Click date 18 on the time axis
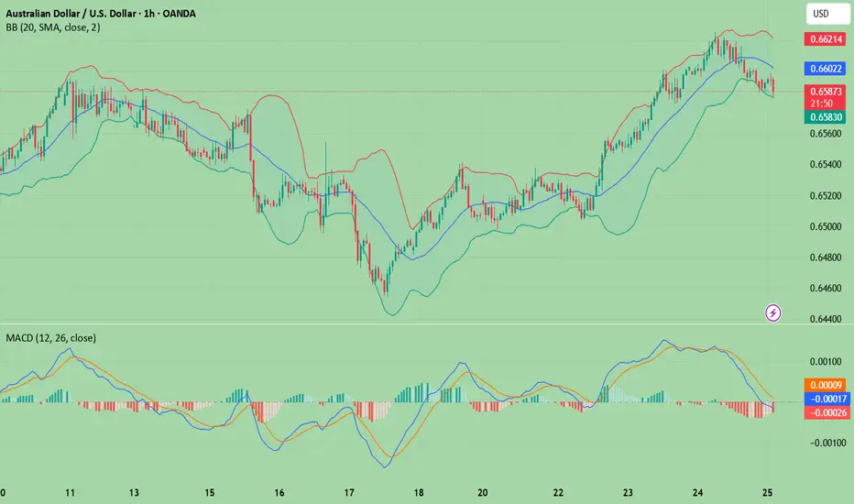 point(418,493)
